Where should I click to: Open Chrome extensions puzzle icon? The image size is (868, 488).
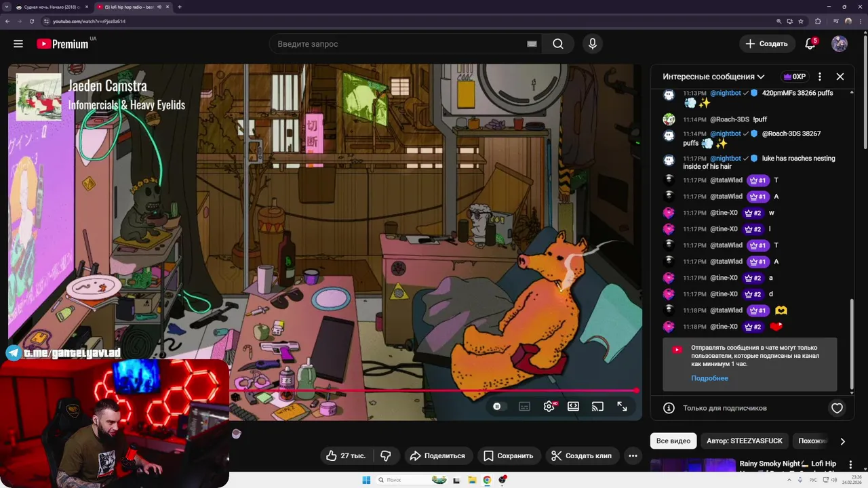tap(818, 21)
